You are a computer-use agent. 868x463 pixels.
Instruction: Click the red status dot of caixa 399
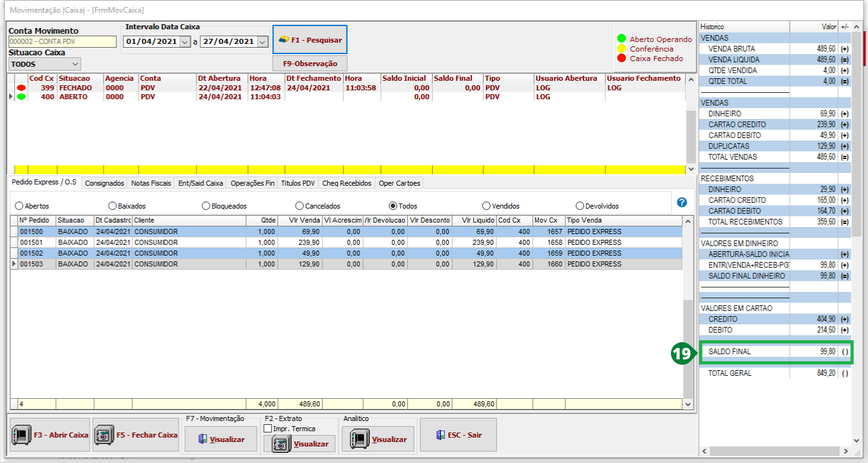tap(21, 88)
